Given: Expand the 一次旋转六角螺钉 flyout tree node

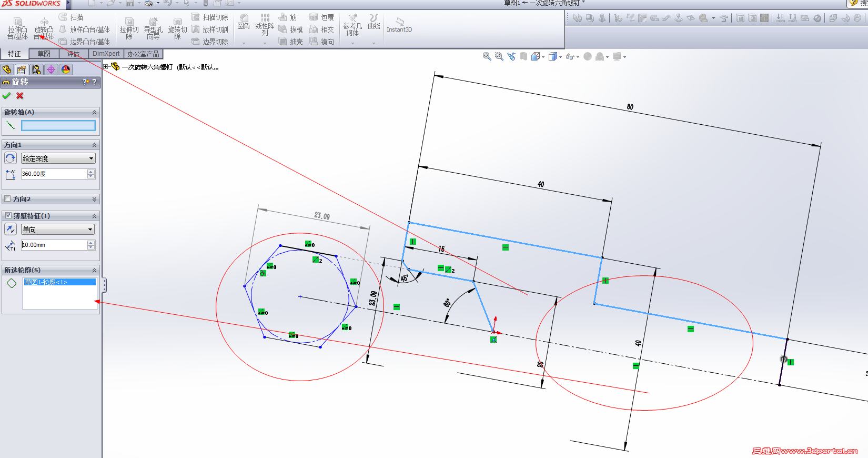Looking at the screenshot, I should [x=106, y=67].
